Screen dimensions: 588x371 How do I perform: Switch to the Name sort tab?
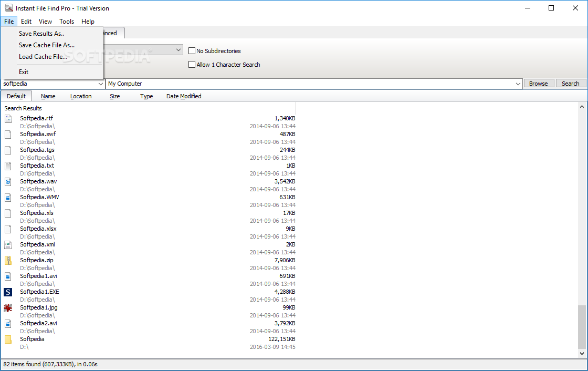[x=48, y=96]
